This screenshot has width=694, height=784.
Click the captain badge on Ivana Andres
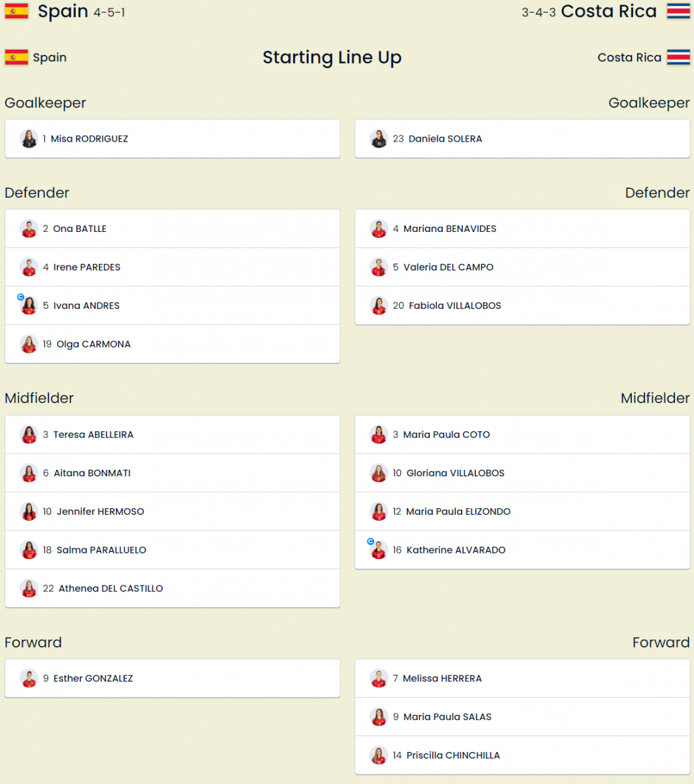coord(21,297)
